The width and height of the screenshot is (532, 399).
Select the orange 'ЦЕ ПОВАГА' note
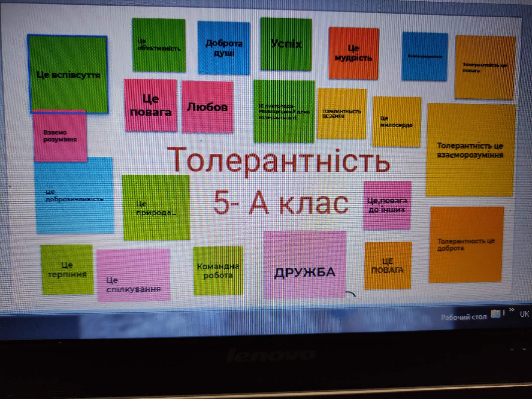pos(388,266)
